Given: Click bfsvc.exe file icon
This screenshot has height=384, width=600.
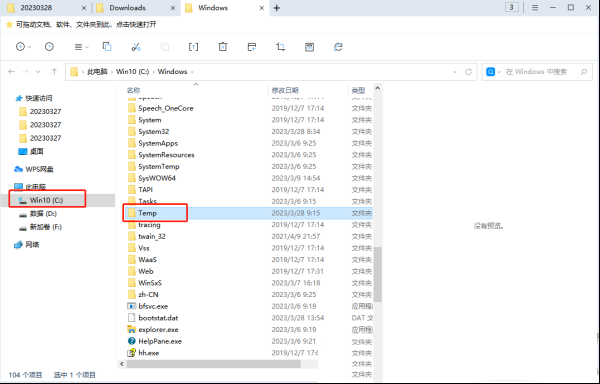Looking at the screenshot, I should pyautogui.click(x=131, y=306).
